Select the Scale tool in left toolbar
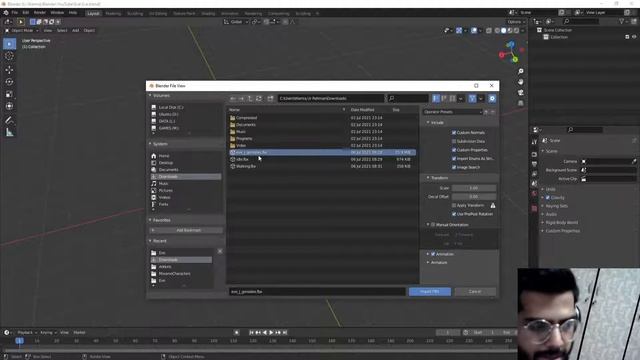 pos(9,94)
